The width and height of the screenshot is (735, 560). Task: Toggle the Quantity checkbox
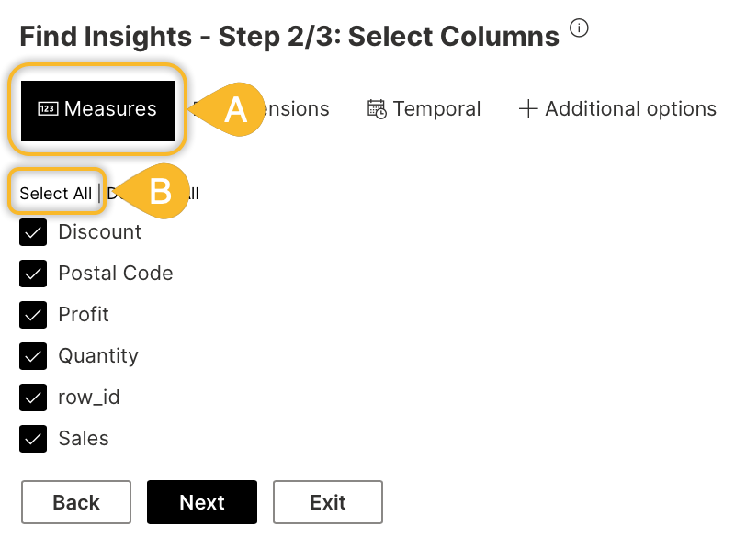(33, 356)
